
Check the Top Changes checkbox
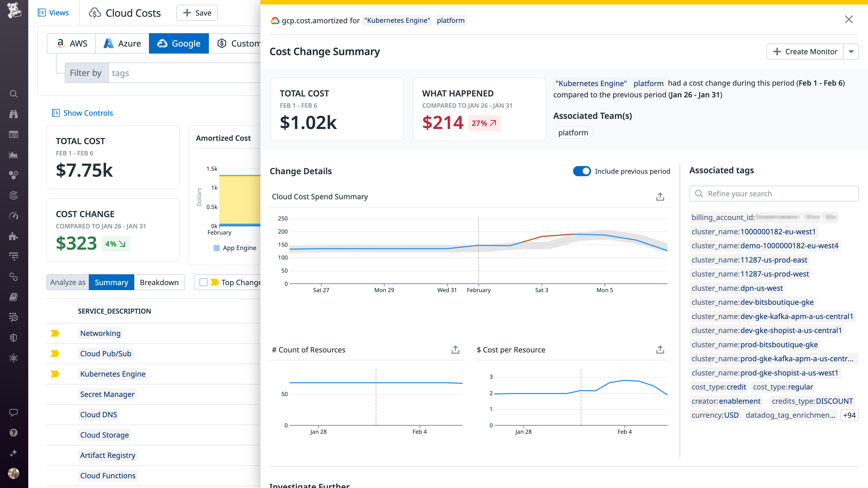pyautogui.click(x=203, y=282)
